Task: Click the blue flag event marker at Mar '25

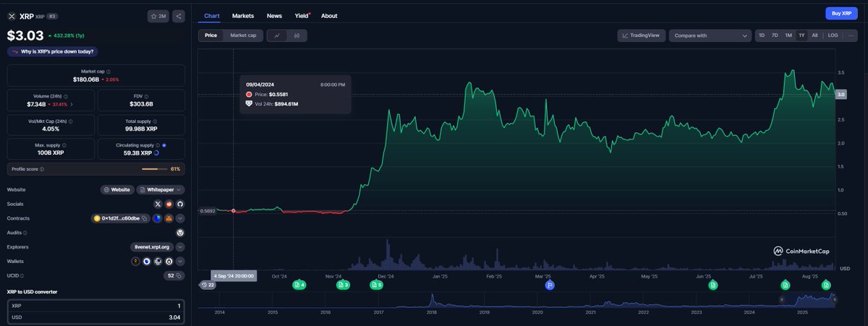Action: coord(550,285)
